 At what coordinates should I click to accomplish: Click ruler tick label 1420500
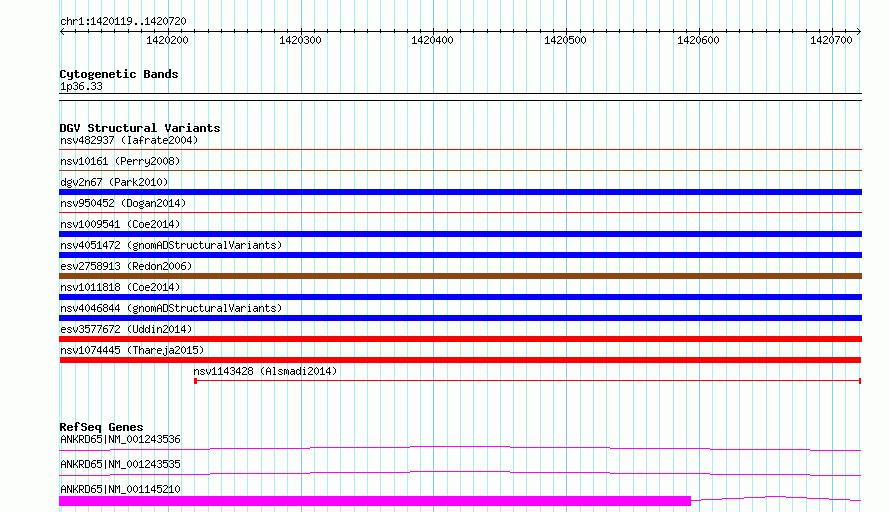point(565,40)
